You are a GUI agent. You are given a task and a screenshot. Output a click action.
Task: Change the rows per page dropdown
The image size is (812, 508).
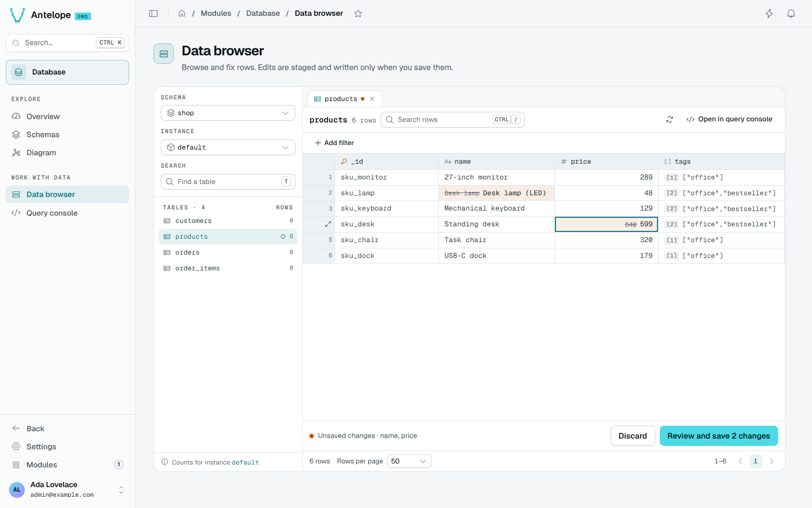[x=409, y=461]
